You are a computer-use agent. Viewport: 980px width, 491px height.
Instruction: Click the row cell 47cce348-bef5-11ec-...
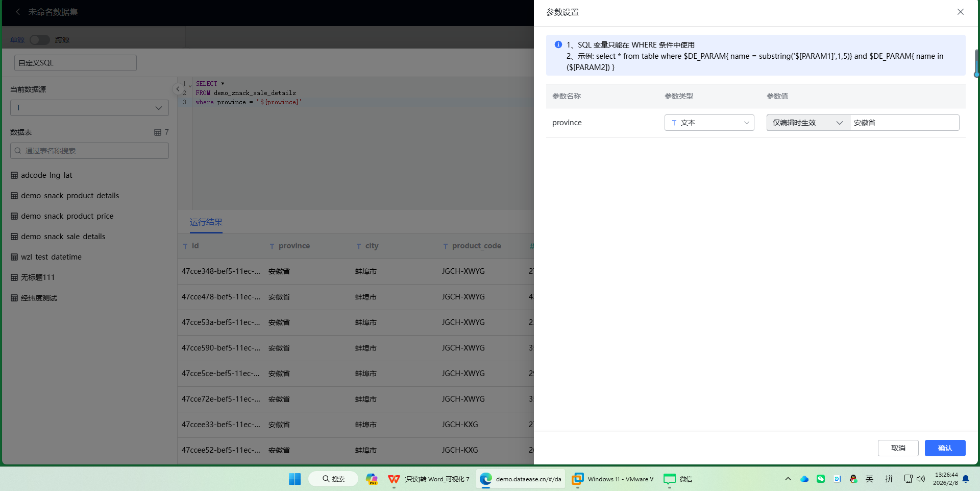click(221, 271)
